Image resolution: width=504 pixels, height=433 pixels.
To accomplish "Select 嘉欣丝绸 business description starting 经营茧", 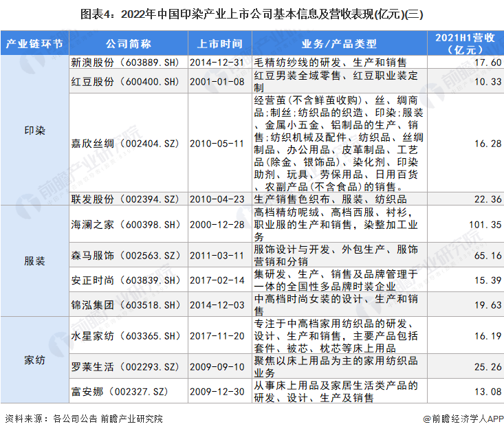I will (339, 143).
